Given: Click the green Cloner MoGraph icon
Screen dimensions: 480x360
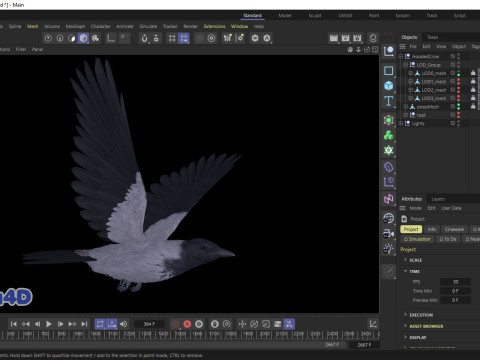Looking at the screenshot, I should point(389,135).
